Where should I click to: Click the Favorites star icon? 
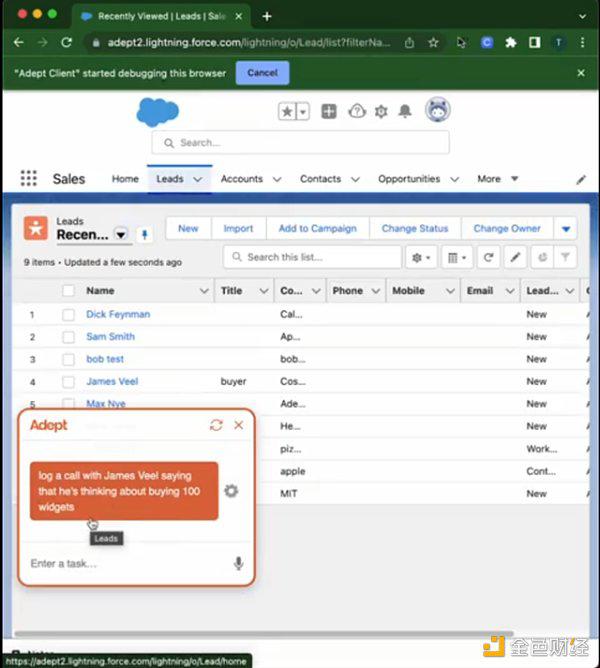(287, 112)
